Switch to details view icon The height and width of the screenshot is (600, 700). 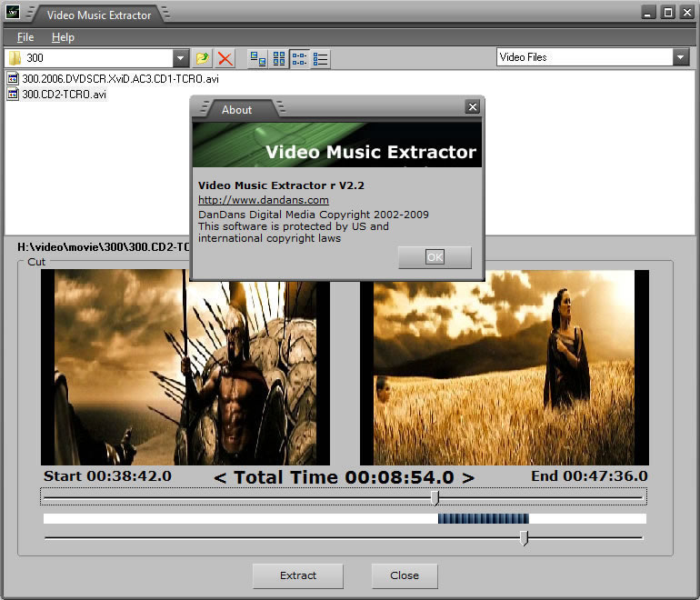(321, 58)
